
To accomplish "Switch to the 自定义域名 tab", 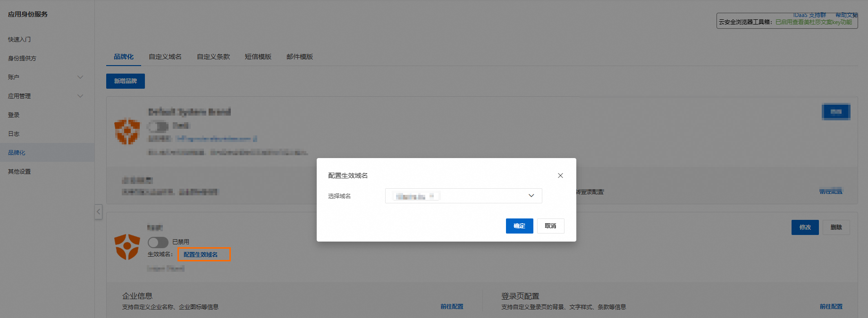I will pyautogui.click(x=165, y=57).
